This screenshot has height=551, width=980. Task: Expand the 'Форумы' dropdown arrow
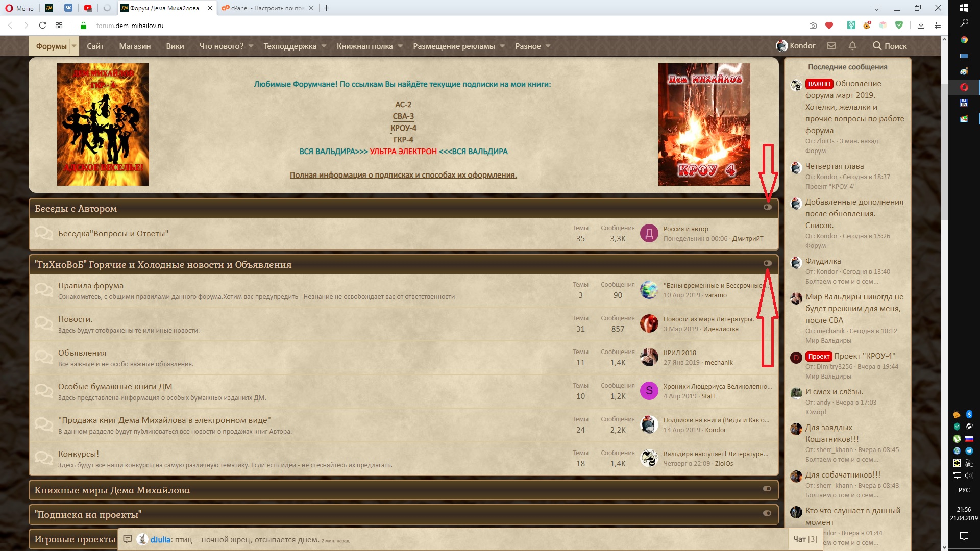click(x=74, y=46)
